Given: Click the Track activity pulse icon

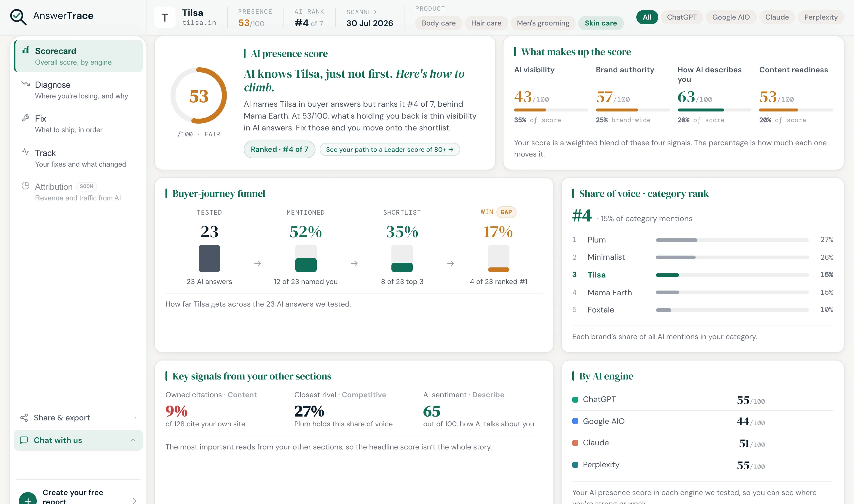Looking at the screenshot, I should click(x=26, y=152).
